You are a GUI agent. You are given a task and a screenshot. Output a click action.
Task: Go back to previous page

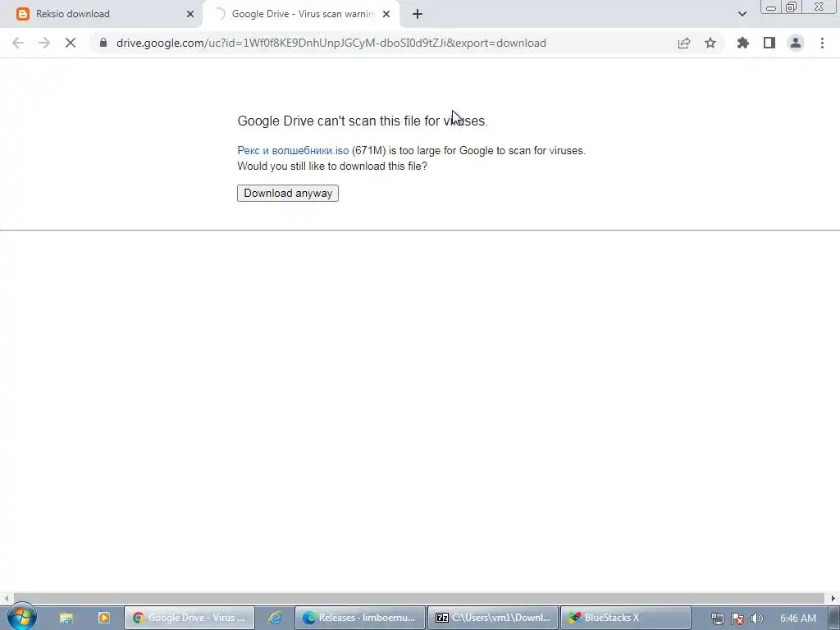(18, 43)
